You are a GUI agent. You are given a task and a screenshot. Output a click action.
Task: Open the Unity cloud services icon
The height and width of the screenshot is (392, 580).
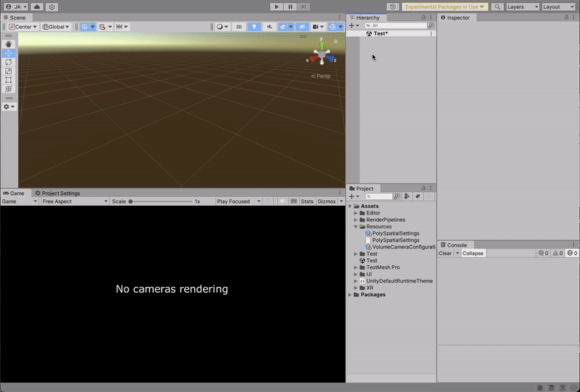[x=36, y=7]
